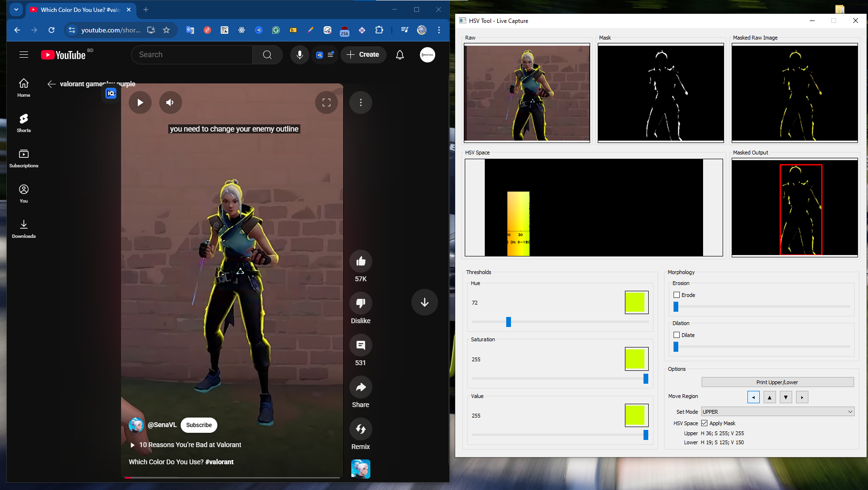Open Home in the YouTube sidebar

(24, 88)
